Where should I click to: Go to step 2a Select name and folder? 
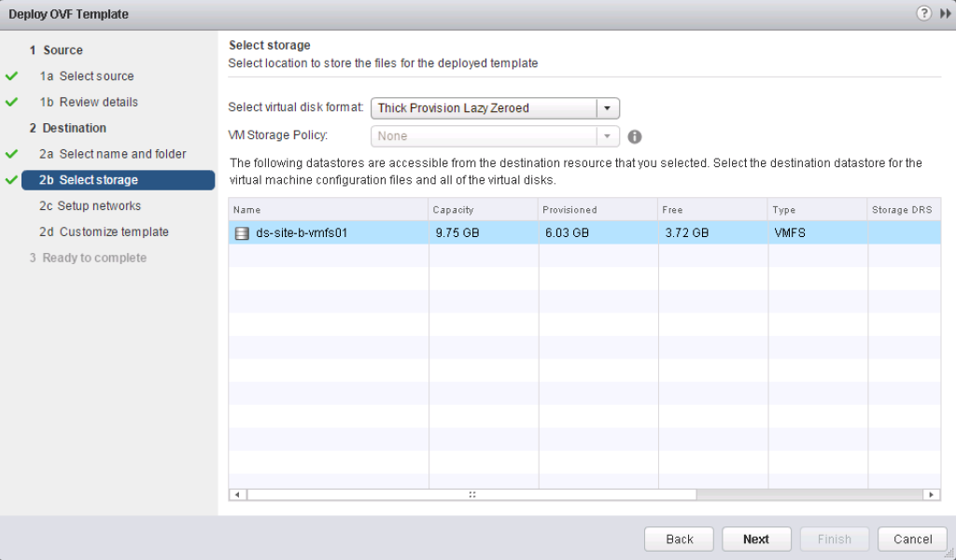point(113,154)
